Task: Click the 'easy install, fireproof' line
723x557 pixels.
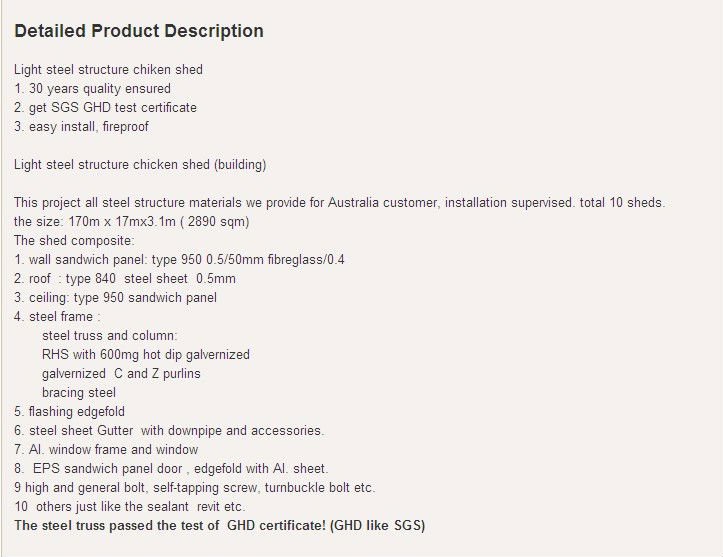Action: [81, 126]
